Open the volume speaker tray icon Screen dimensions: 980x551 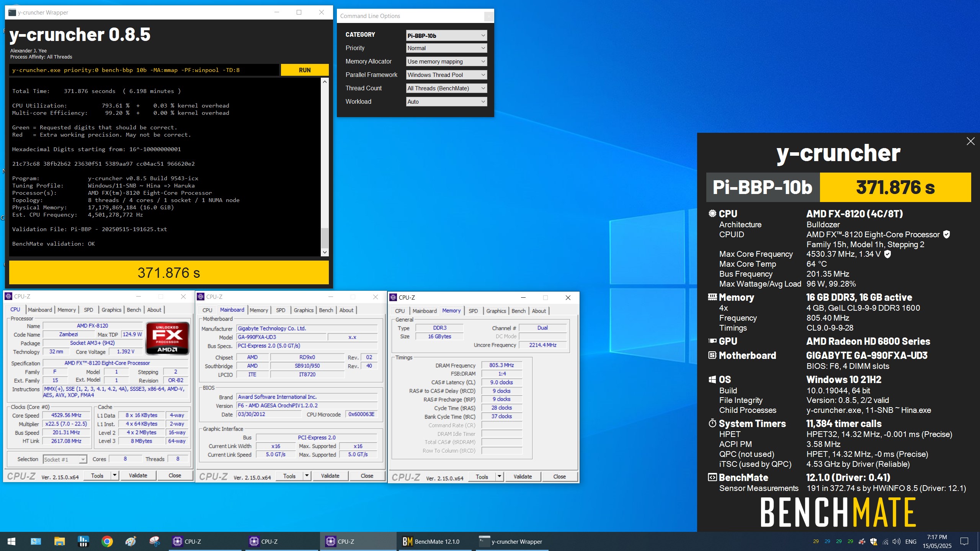(x=897, y=541)
